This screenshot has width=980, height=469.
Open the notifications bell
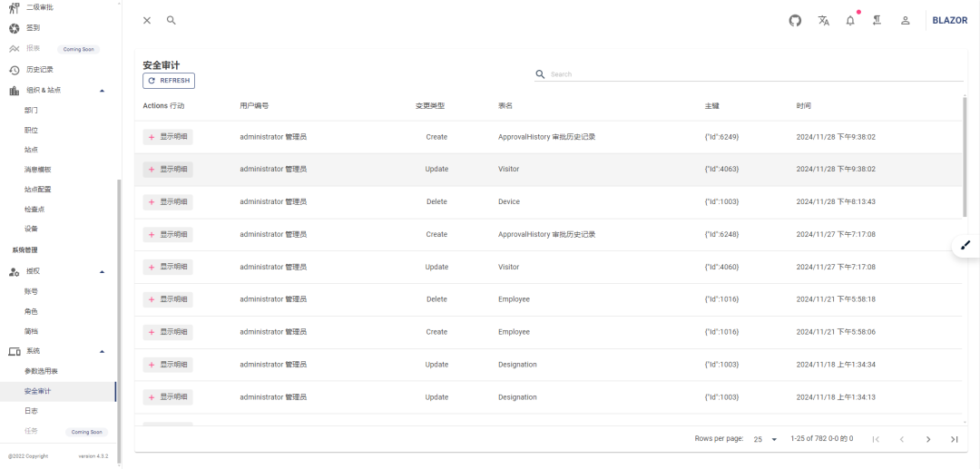pos(850,20)
